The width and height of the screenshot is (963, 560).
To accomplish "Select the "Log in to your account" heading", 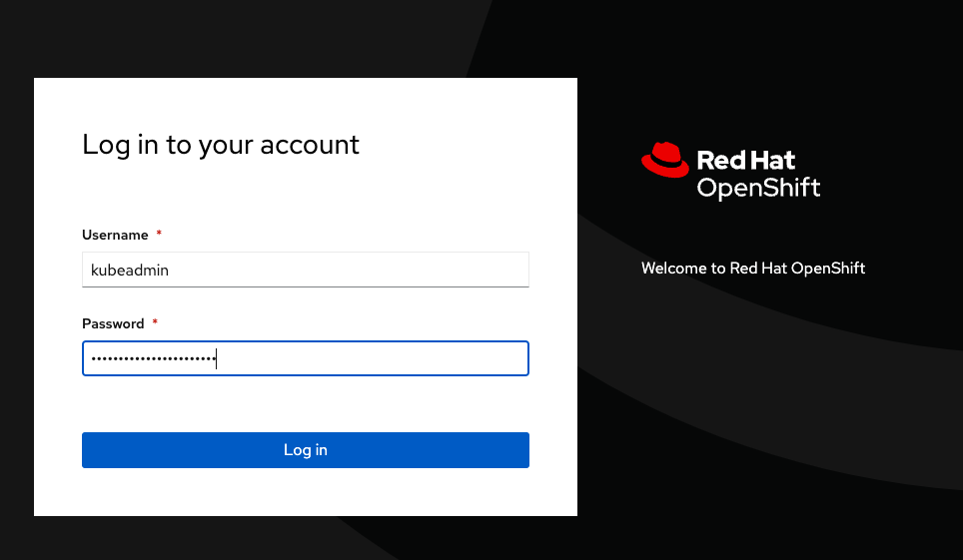I will point(221,146).
